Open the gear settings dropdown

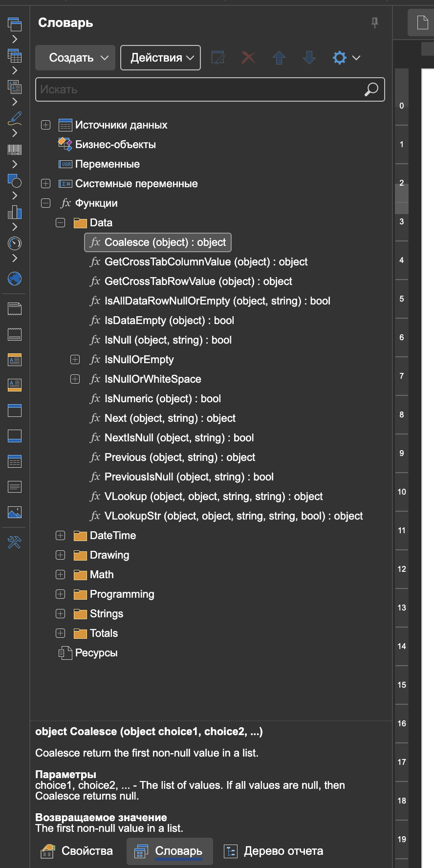click(x=347, y=58)
